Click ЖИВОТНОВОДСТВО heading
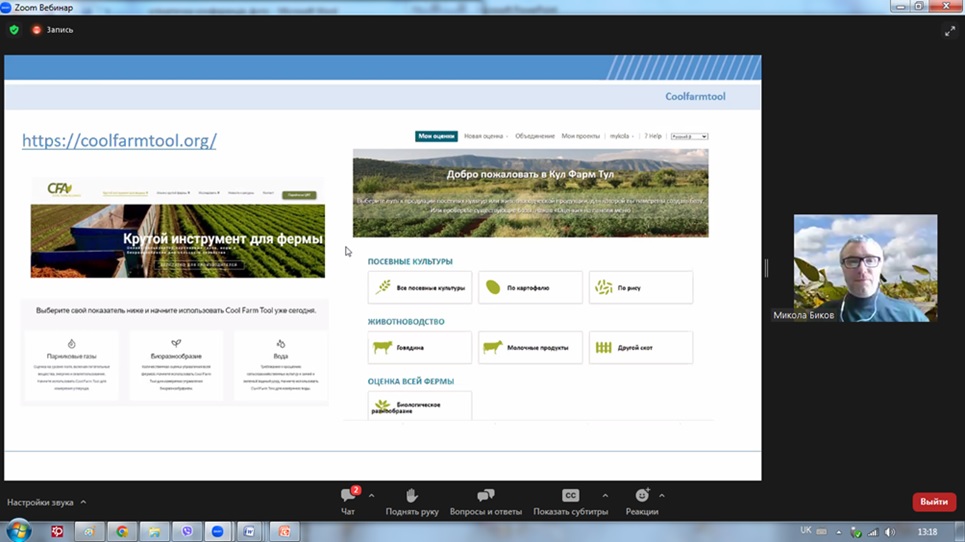This screenshot has width=965, height=542. 406,322
